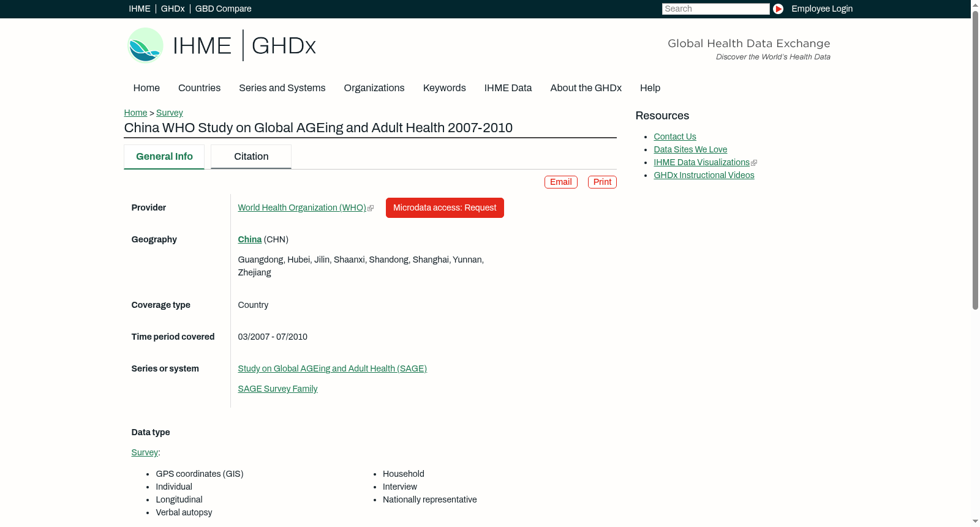The height and width of the screenshot is (527, 980).
Task: Click the GHDx header logo text
Action: 284,46
